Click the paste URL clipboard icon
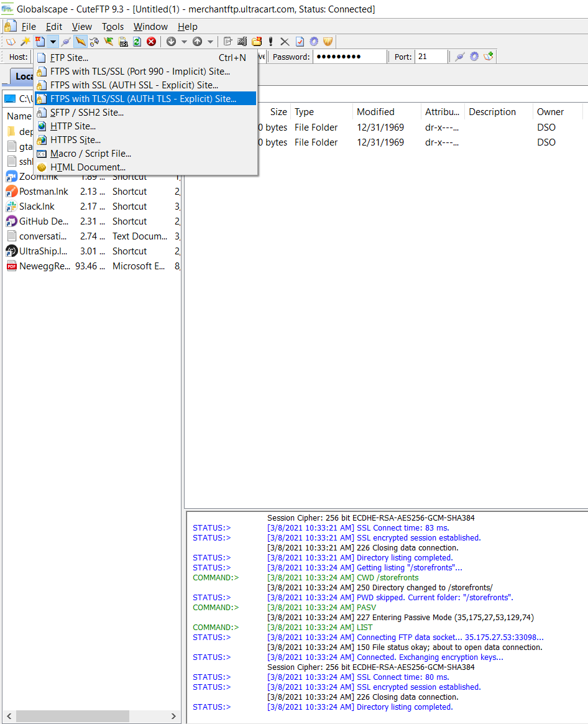 pyautogui.click(x=123, y=42)
